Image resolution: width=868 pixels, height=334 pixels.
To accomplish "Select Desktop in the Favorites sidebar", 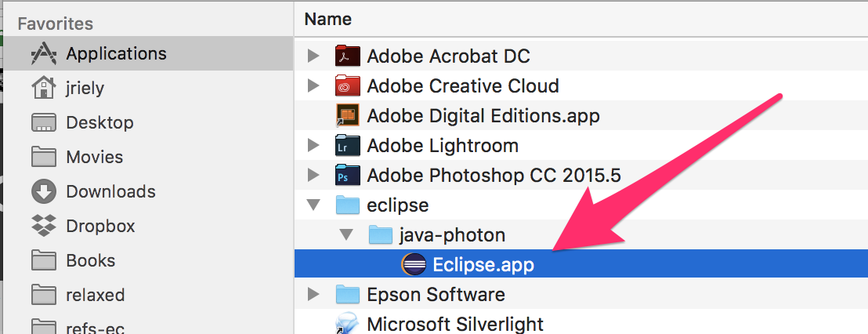I will tap(99, 122).
